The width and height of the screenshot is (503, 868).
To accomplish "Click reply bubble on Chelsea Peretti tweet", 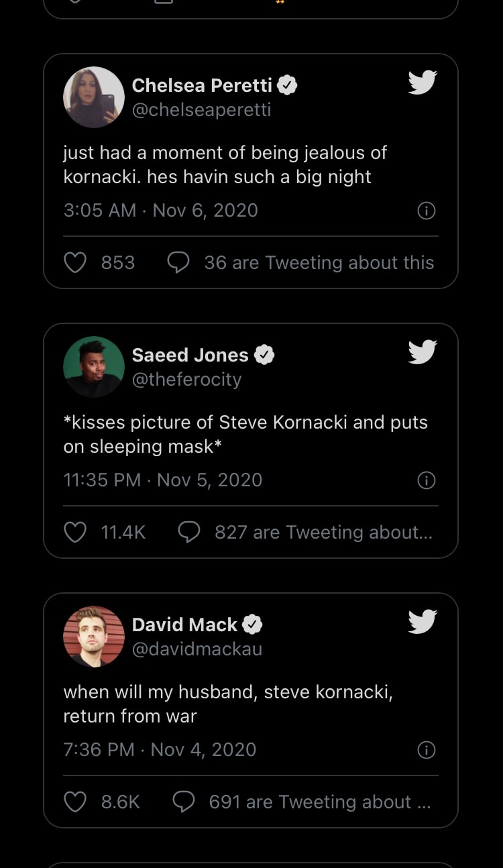I will (x=178, y=263).
